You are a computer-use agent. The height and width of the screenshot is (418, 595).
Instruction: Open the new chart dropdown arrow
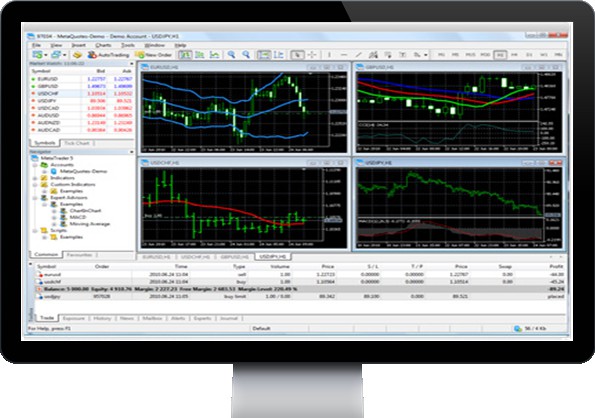tap(46, 55)
